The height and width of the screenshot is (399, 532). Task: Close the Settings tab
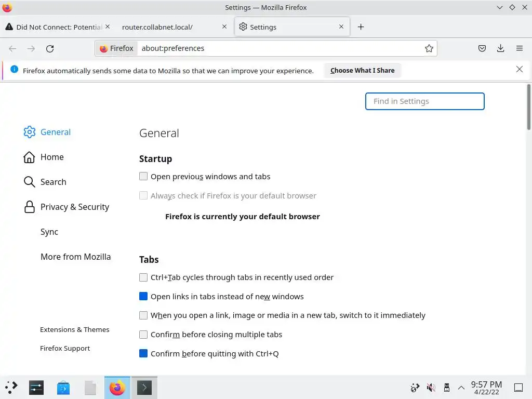click(341, 26)
